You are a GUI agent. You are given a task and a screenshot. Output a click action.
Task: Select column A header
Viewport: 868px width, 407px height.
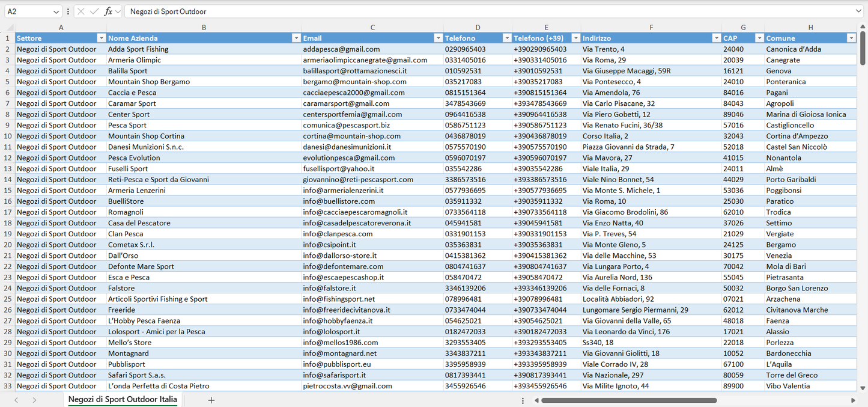coord(61,28)
